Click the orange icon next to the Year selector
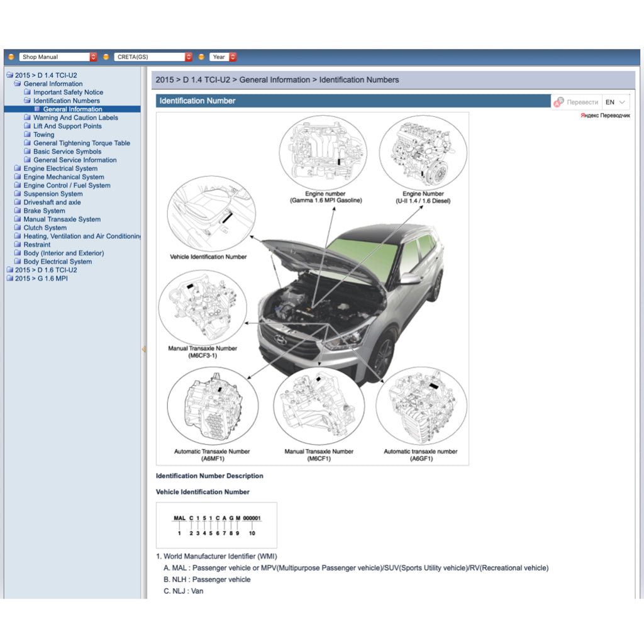The height and width of the screenshot is (644, 644). 201,57
